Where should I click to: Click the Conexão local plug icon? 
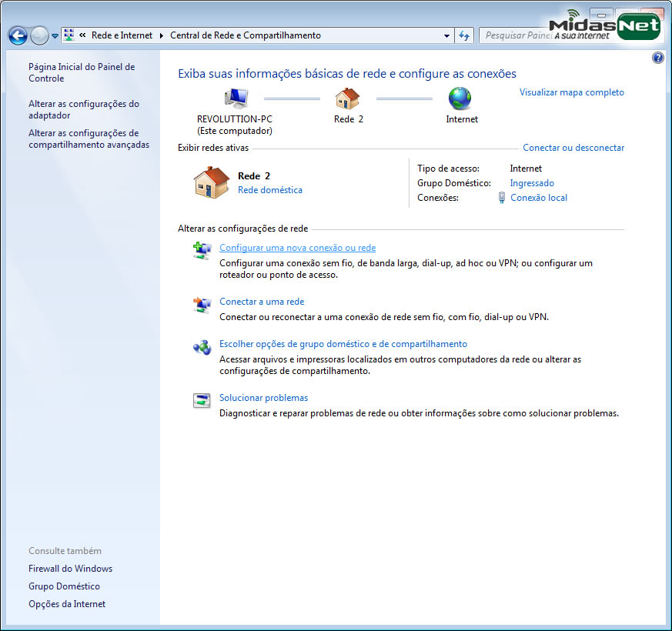click(x=501, y=198)
